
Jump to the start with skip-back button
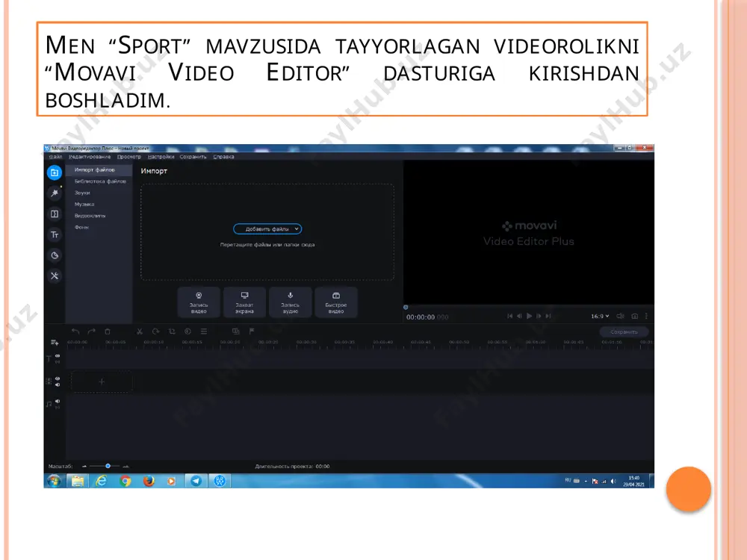[509, 316]
